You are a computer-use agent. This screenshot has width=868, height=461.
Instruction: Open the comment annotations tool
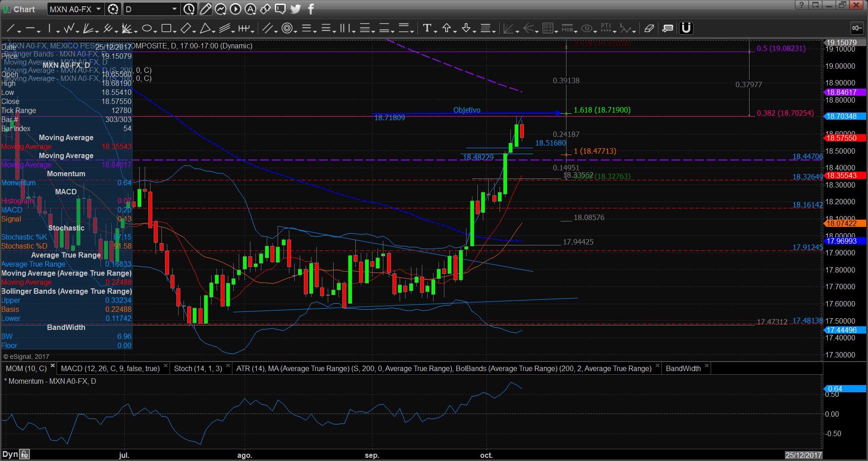[x=668, y=28]
